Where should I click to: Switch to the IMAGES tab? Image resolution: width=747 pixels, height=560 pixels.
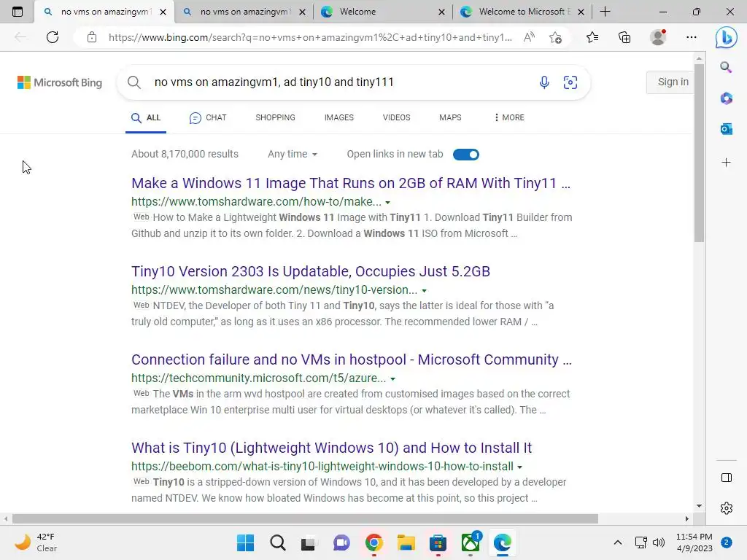pyautogui.click(x=338, y=117)
